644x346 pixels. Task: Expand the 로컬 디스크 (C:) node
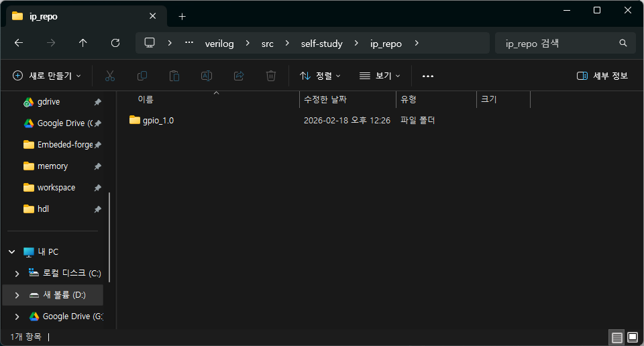point(17,274)
